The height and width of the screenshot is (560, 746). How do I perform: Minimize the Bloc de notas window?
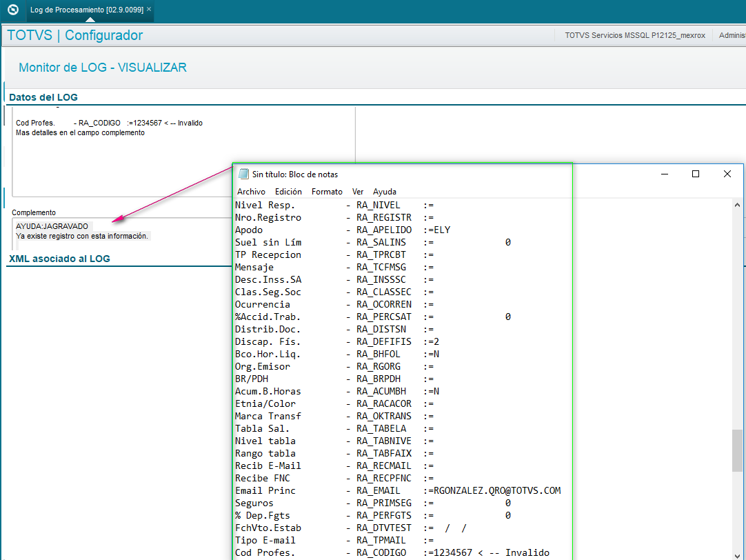(665, 174)
